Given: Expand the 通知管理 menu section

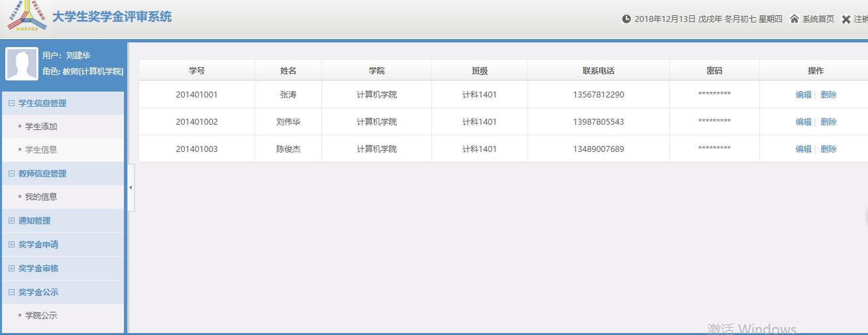Looking at the screenshot, I should click(63, 220).
